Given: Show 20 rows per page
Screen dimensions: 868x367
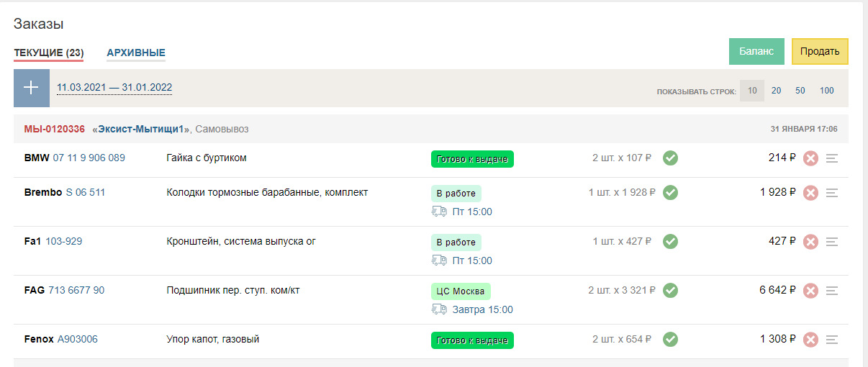Looking at the screenshot, I should [776, 91].
